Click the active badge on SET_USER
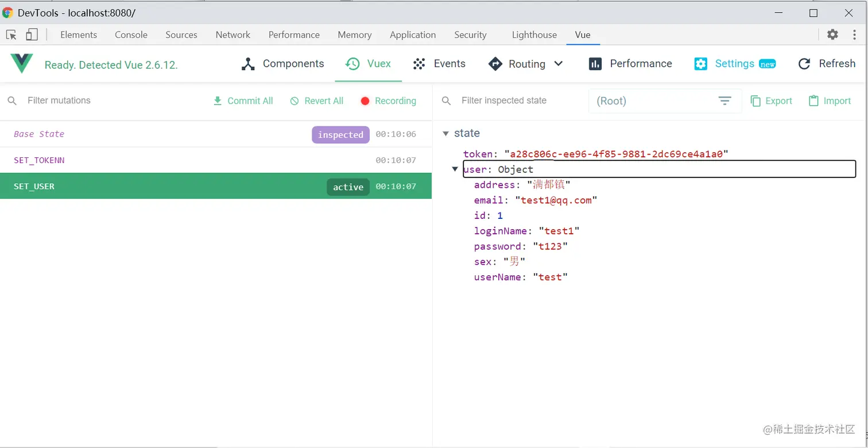 coord(348,187)
